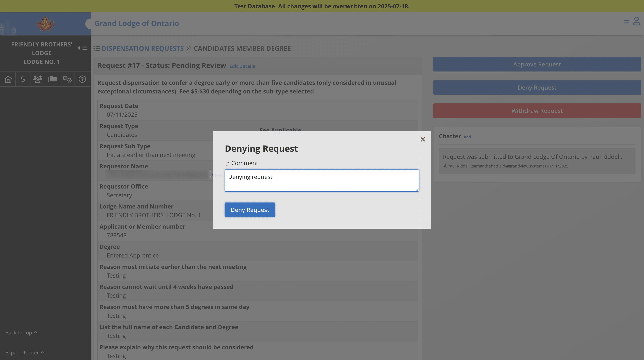Click the Grand Lodge of Ontario title
Viewport: 644px width, 360px height.
click(x=137, y=23)
